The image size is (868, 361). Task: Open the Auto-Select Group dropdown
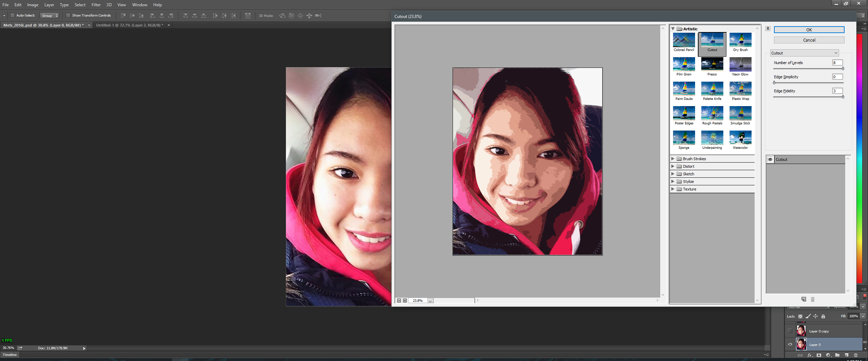(50, 16)
